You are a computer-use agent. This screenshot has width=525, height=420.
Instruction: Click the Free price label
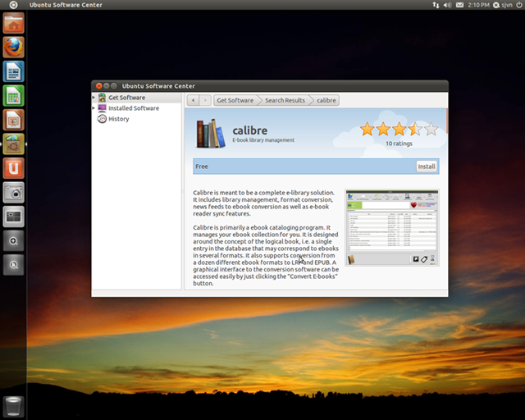[x=202, y=167]
